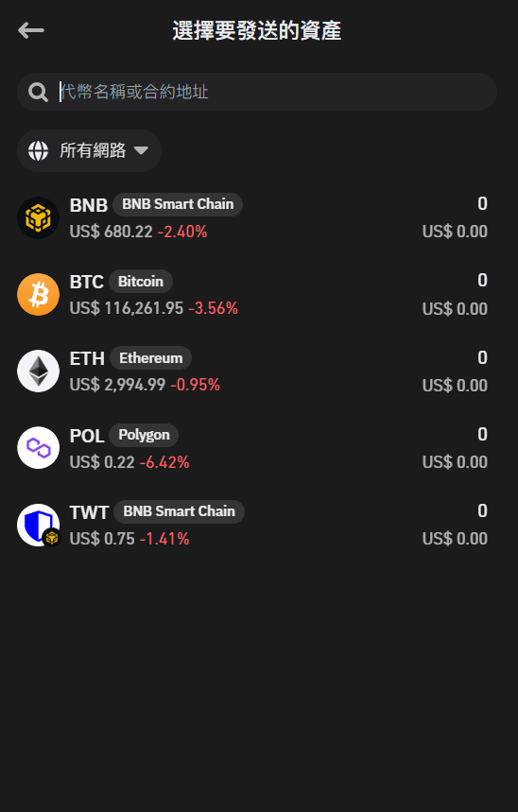518x812 pixels.
Task: Select POL asset ticker label
Action: coord(87,436)
